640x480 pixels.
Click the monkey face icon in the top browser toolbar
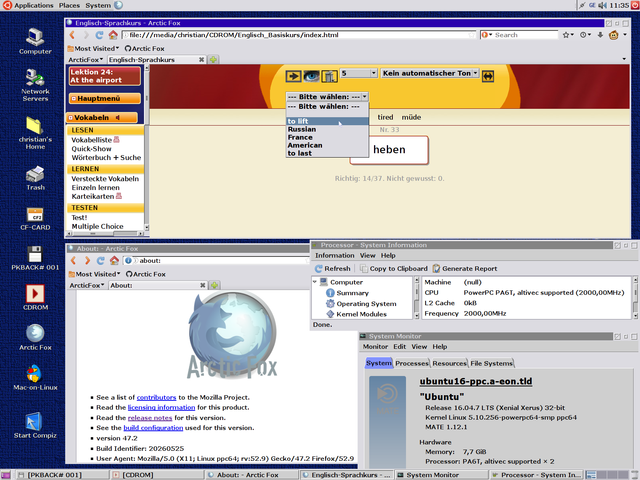[613, 35]
